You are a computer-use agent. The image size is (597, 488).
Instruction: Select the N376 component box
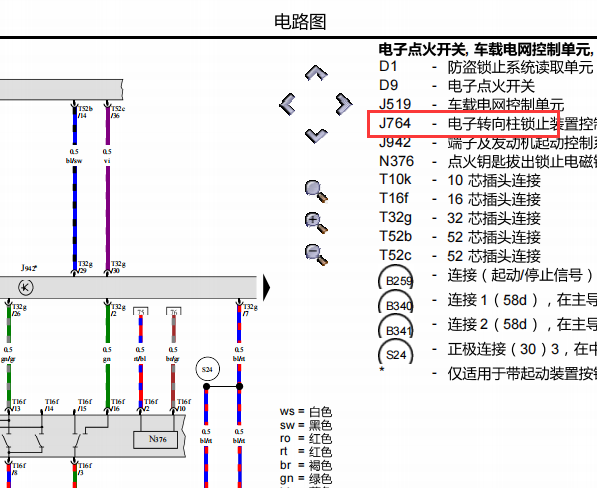click(155, 440)
